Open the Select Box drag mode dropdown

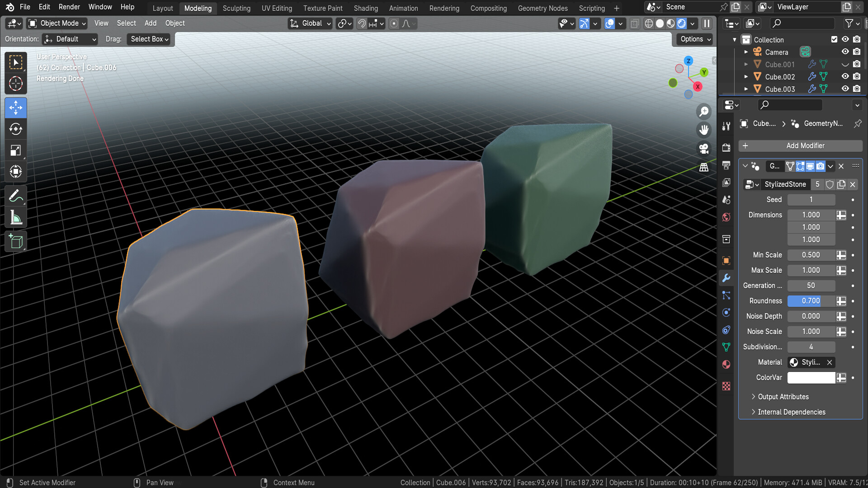click(x=148, y=39)
